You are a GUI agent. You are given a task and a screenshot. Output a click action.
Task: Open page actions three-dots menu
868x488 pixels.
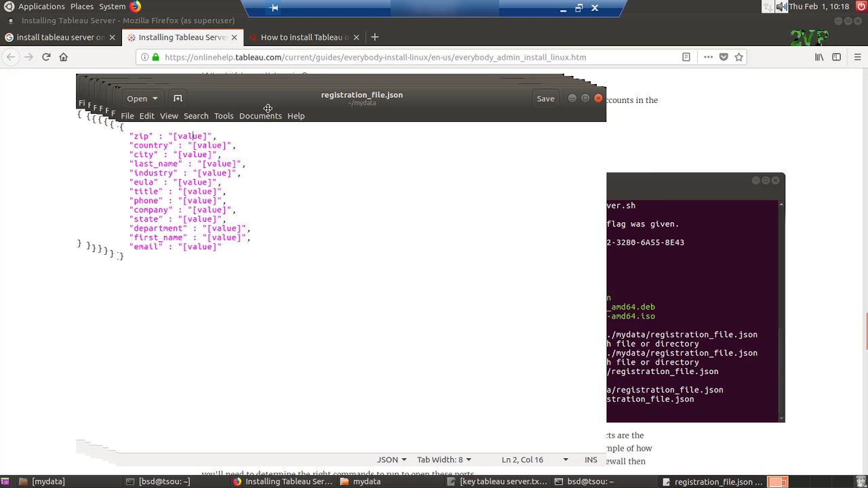click(x=708, y=57)
